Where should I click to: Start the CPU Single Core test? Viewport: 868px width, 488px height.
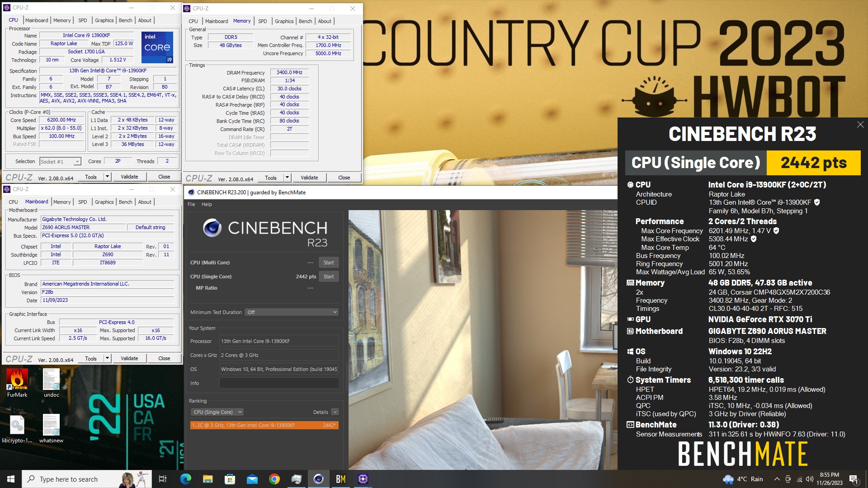(329, 277)
